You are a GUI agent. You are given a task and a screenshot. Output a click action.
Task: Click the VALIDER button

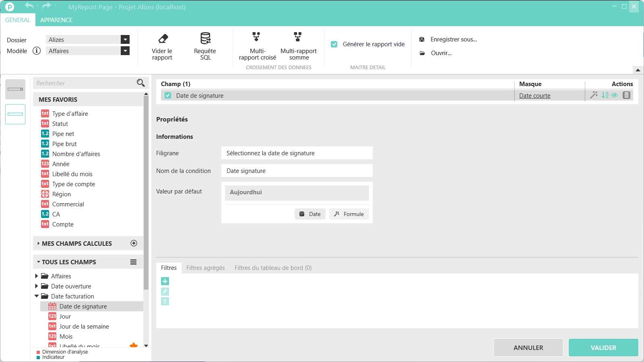[x=603, y=348]
